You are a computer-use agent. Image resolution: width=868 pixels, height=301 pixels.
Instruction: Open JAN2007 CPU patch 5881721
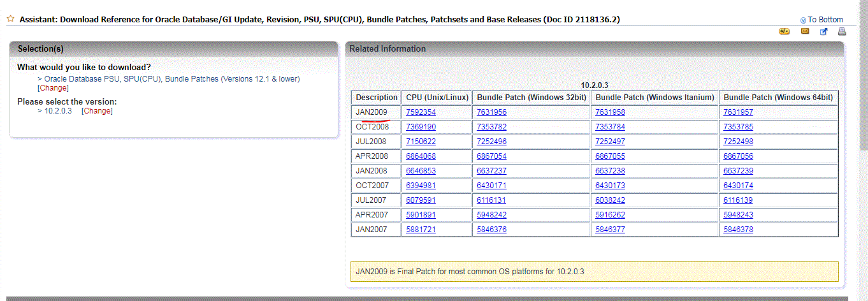(421, 230)
